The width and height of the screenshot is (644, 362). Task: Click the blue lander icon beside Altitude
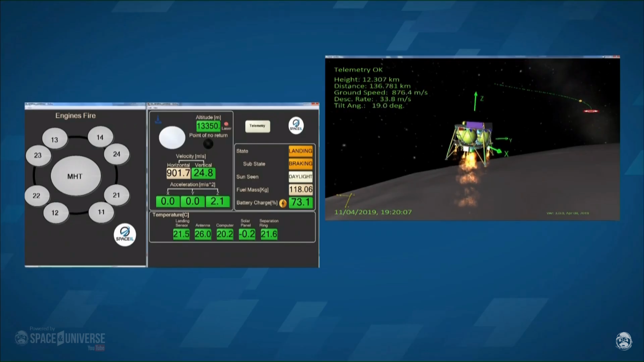click(x=159, y=120)
